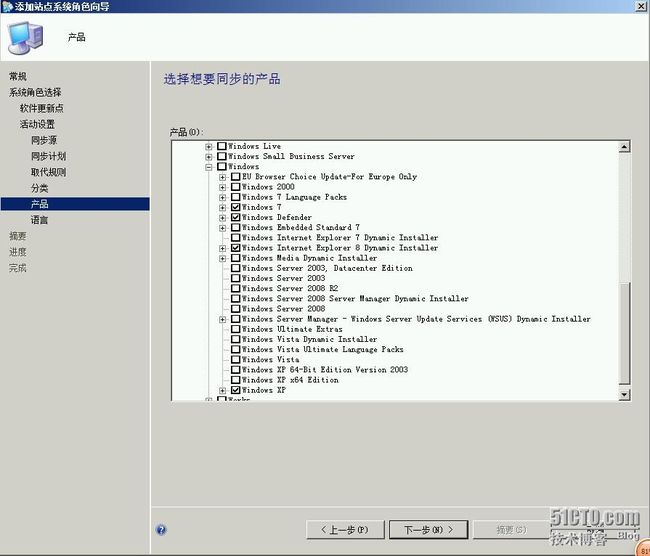650x556 pixels.
Task: Click the 下一步(N) next button
Action: tap(429, 529)
